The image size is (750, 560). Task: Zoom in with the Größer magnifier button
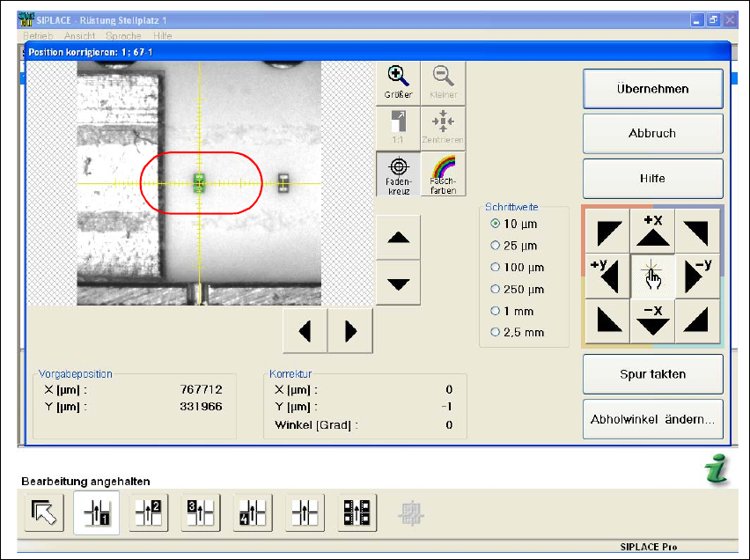[x=398, y=83]
